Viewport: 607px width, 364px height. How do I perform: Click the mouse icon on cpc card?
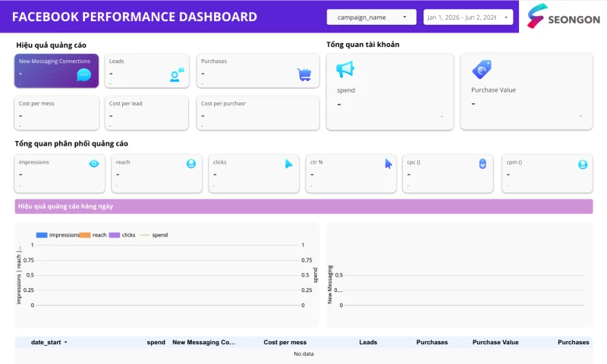click(x=483, y=164)
